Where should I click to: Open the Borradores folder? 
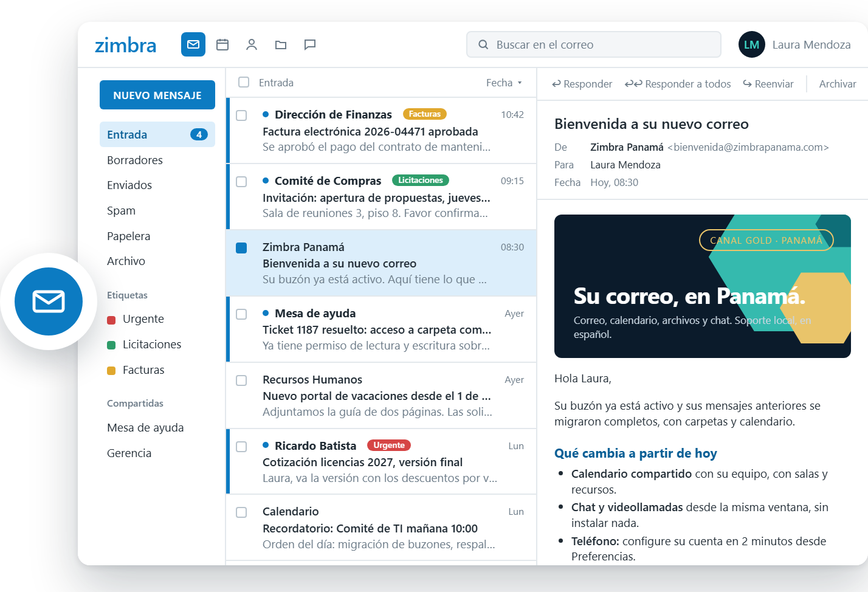click(157, 160)
